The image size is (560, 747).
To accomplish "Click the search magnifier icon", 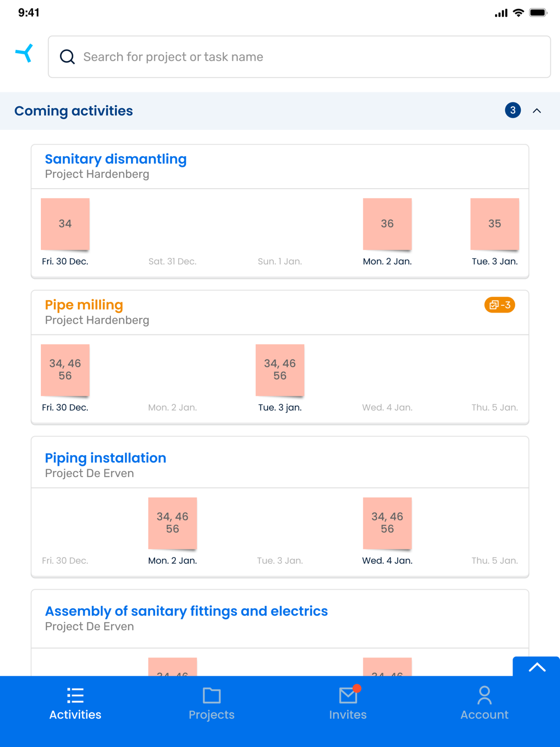I will click(67, 57).
